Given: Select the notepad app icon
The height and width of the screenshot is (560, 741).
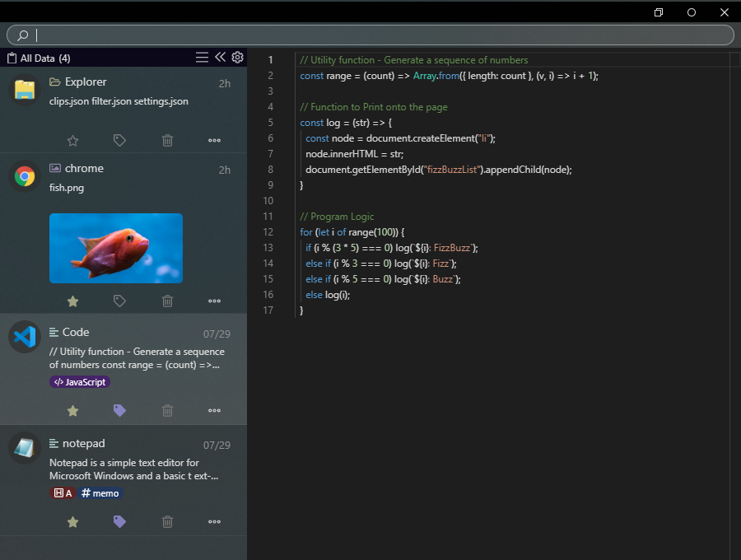Looking at the screenshot, I should (25, 448).
